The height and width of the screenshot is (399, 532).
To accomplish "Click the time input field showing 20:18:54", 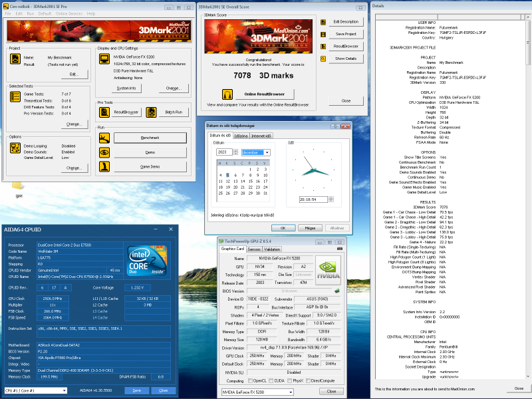I will [x=313, y=199].
